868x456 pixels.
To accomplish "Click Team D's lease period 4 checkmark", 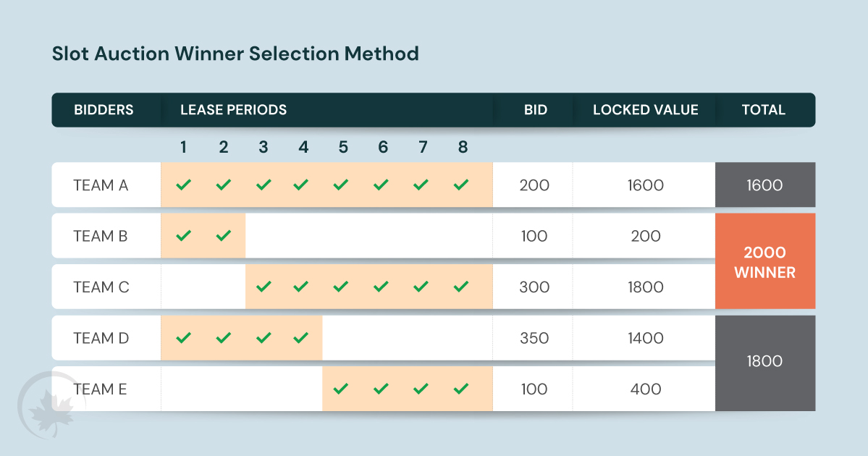I will point(303,338).
